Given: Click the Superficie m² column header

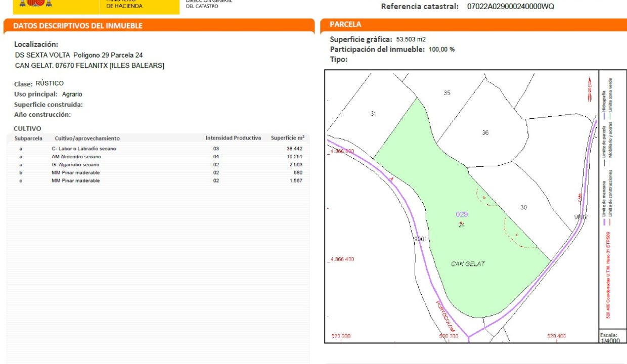Looking at the screenshot, I should [x=287, y=138].
